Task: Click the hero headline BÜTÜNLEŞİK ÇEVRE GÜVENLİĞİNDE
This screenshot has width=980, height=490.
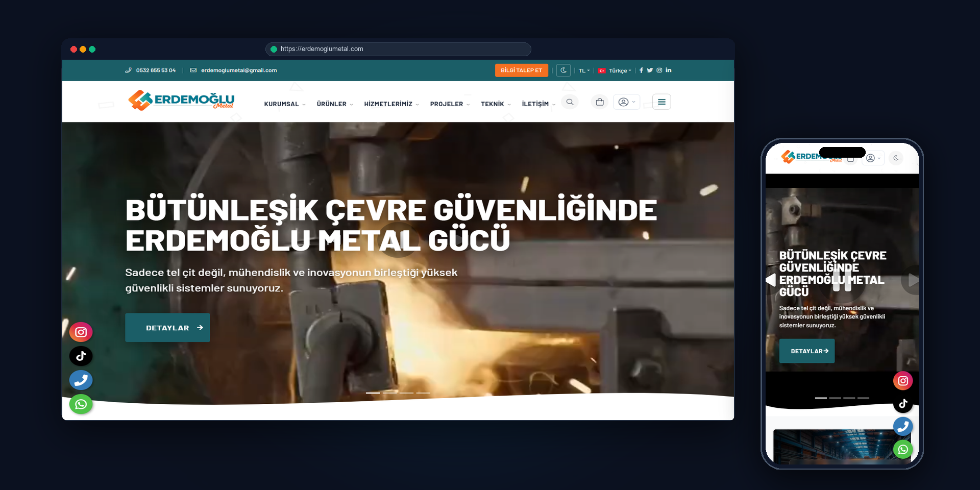Action: coord(391,210)
